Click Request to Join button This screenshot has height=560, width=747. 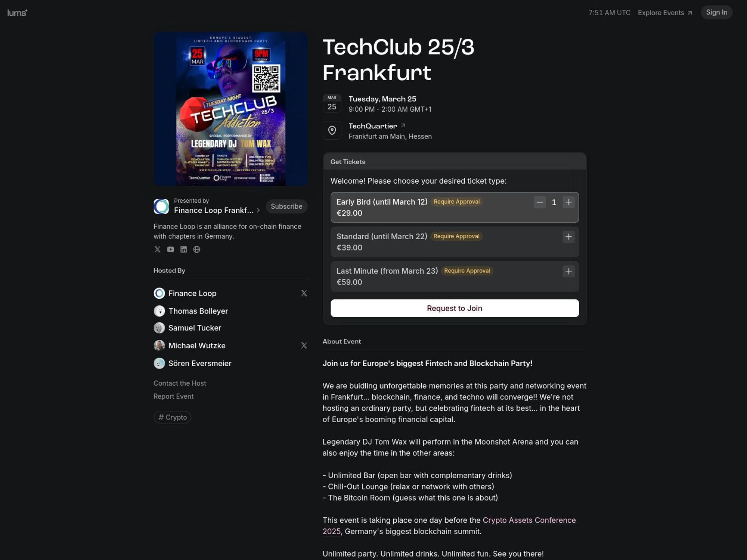click(x=455, y=308)
